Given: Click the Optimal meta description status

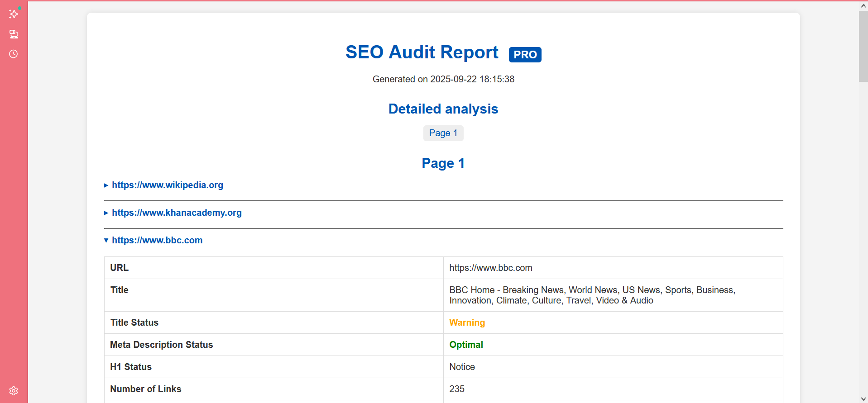Looking at the screenshot, I should coord(466,345).
